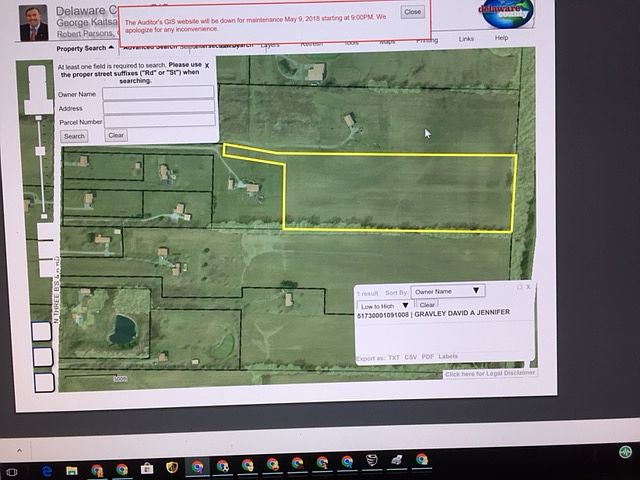
Task: Open the Links menu
Action: tap(466, 39)
